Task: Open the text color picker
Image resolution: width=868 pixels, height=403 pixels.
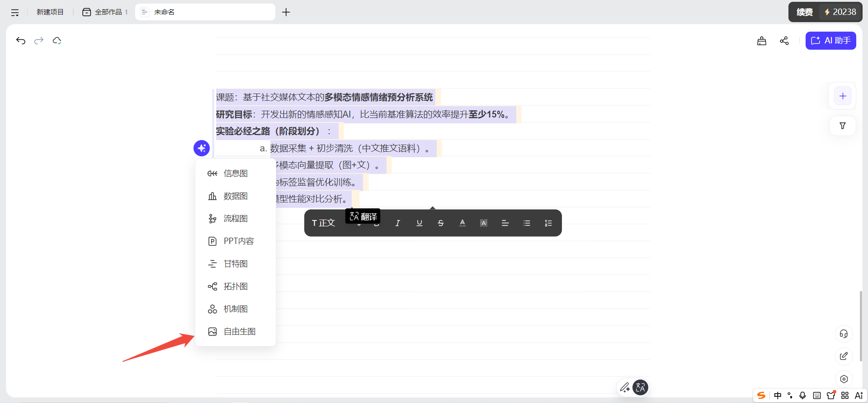Action: pos(462,223)
